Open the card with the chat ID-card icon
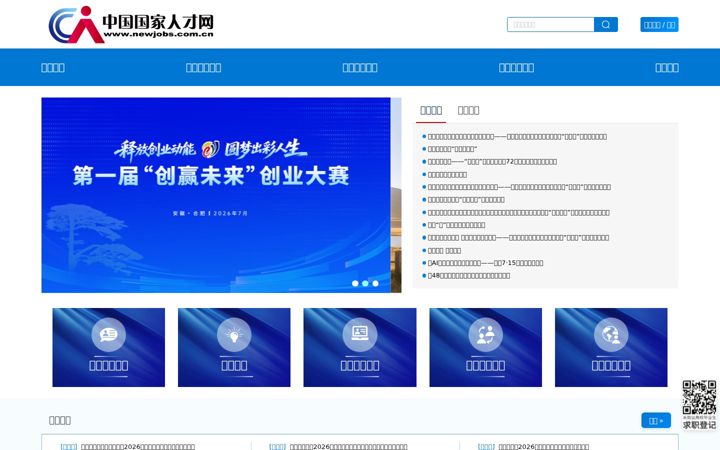720x450 pixels. point(108,347)
